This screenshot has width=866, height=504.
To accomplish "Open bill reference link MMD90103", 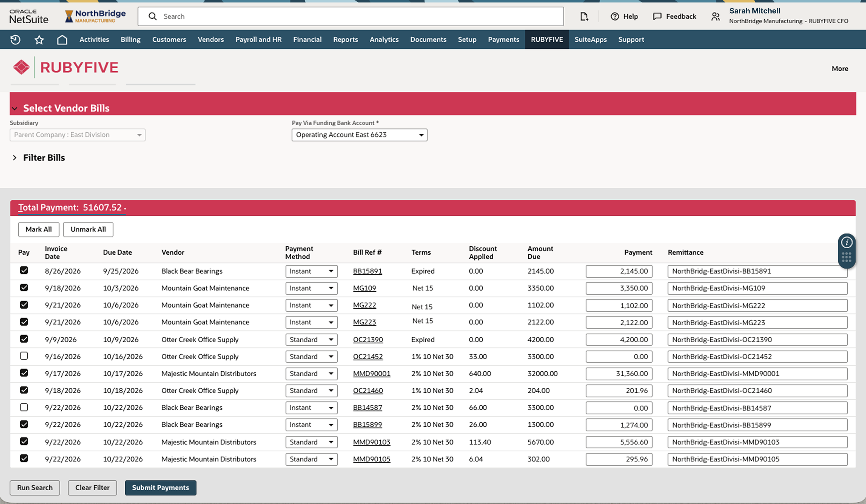I will (372, 442).
